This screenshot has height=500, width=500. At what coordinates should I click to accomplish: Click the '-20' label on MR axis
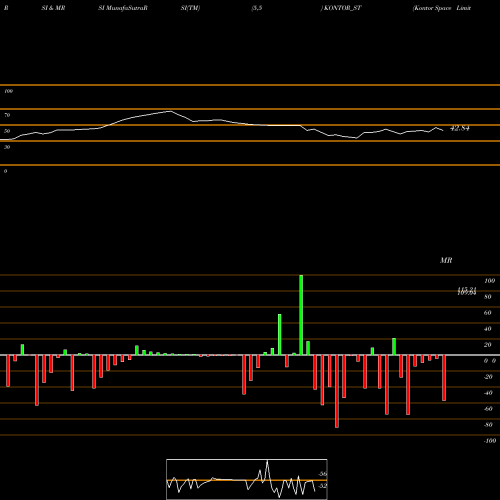pyautogui.click(x=488, y=377)
